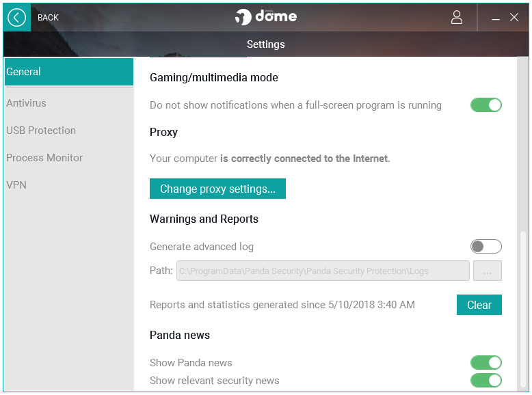Browse for log path folder
Screen dimensions: 532x395
488,271
